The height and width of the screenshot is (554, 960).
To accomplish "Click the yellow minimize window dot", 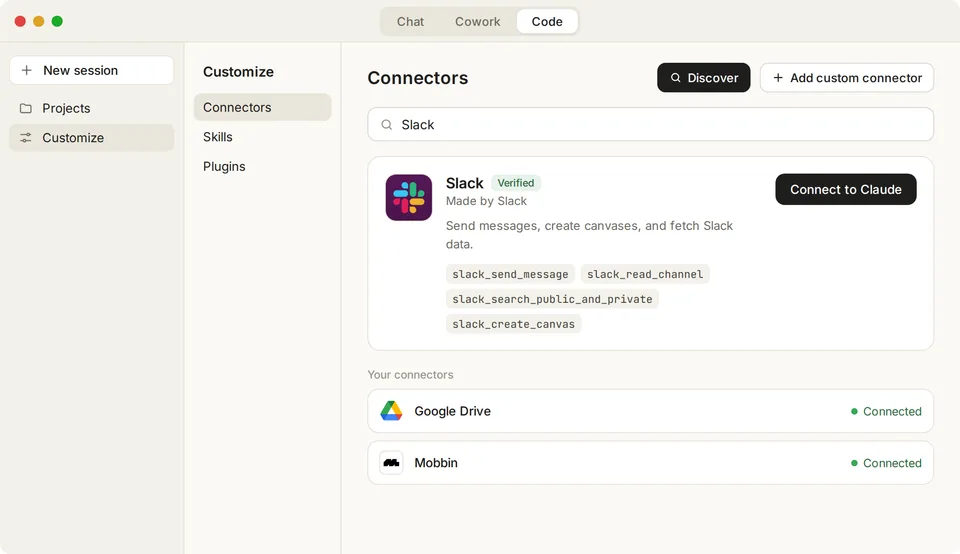I will [x=39, y=21].
